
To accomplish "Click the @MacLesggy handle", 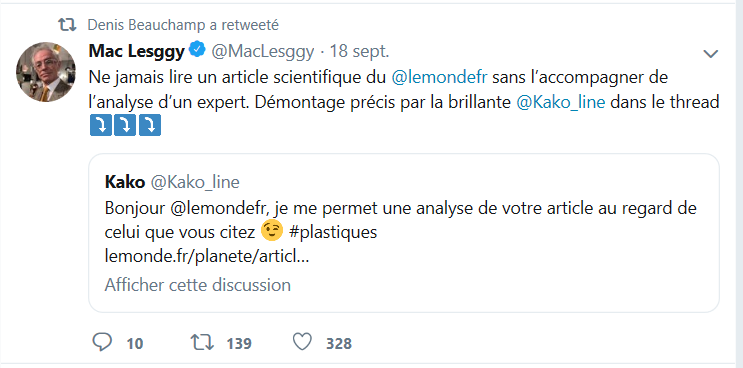I will click(263, 51).
